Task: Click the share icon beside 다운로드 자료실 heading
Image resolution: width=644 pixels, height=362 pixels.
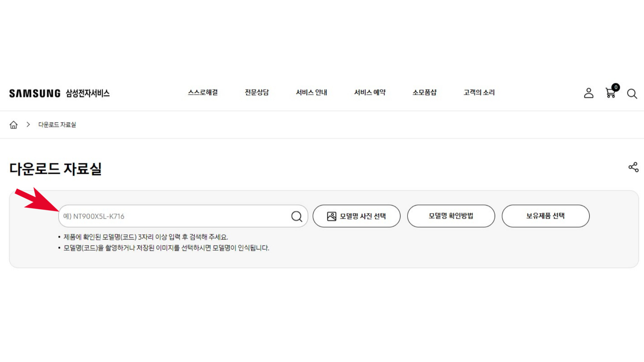Action: pos(633,167)
